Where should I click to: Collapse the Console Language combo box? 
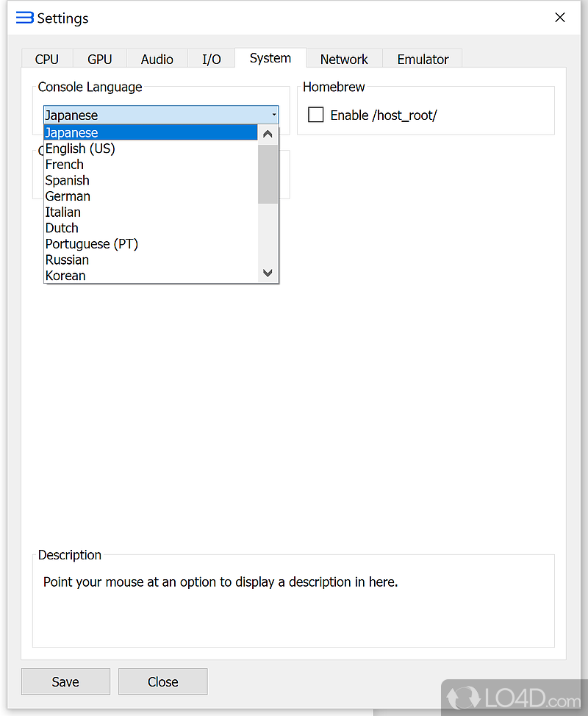(x=161, y=115)
